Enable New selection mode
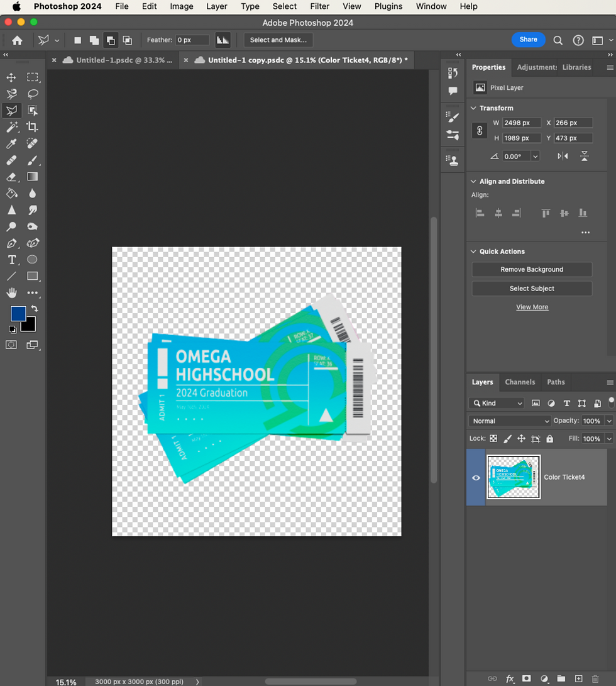Screen dimensions: 616x686 (x=77, y=40)
